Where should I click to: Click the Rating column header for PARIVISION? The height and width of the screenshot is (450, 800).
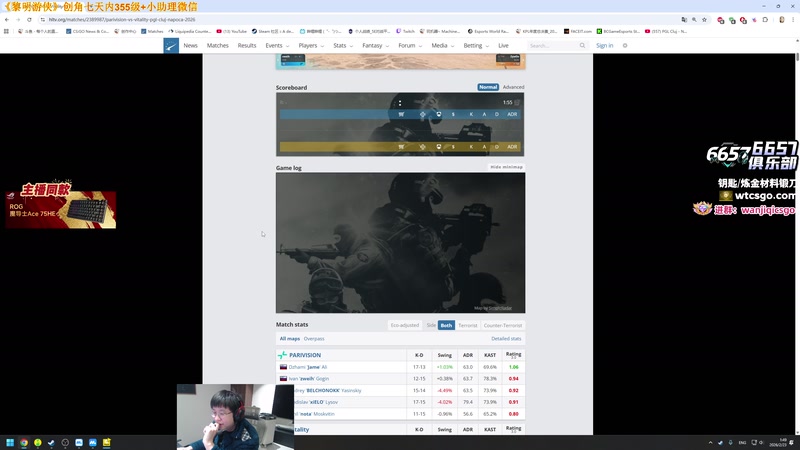(513, 355)
